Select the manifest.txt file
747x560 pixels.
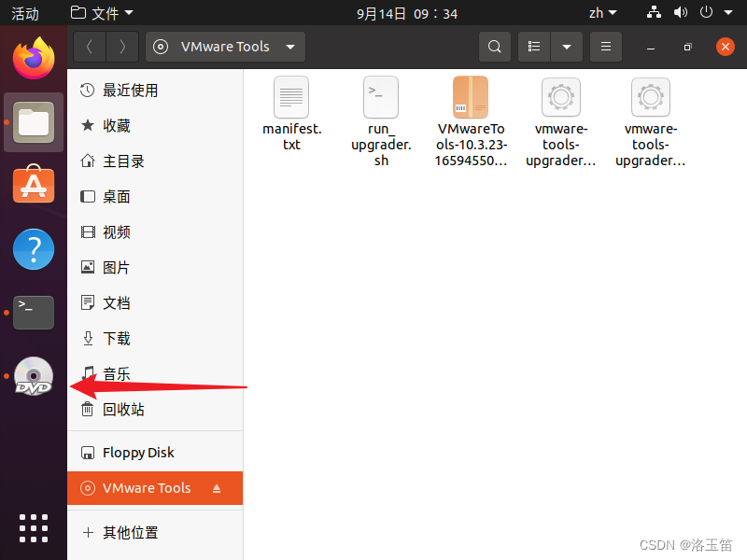coord(291,114)
